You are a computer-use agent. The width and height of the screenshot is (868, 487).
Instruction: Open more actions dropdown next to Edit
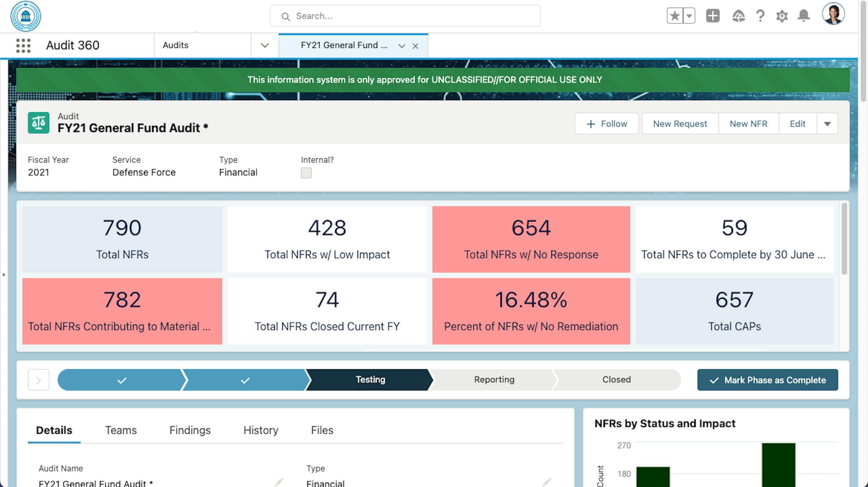pyautogui.click(x=827, y=124)
